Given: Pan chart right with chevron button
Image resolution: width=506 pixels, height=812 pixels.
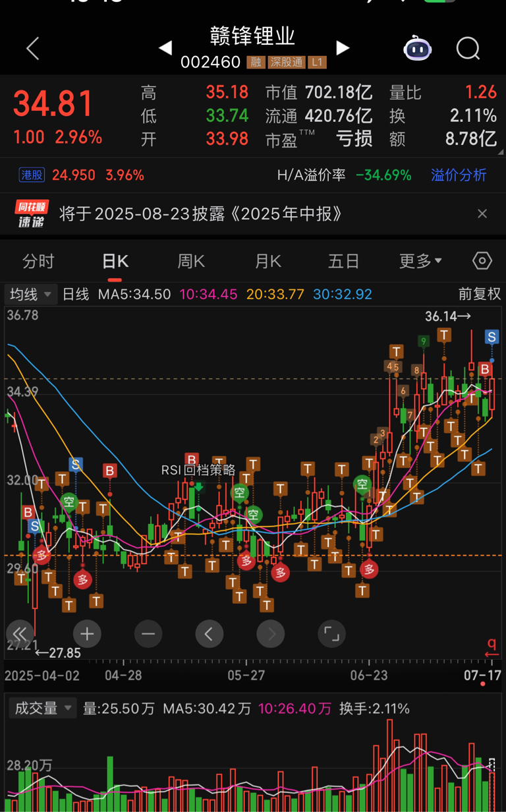Looking at the screenshot, I should coord(271,634).
